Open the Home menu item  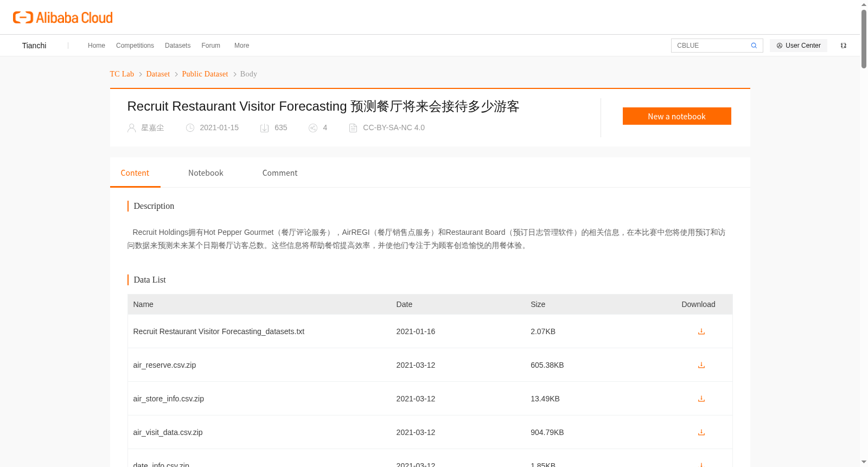coord(97,46)
